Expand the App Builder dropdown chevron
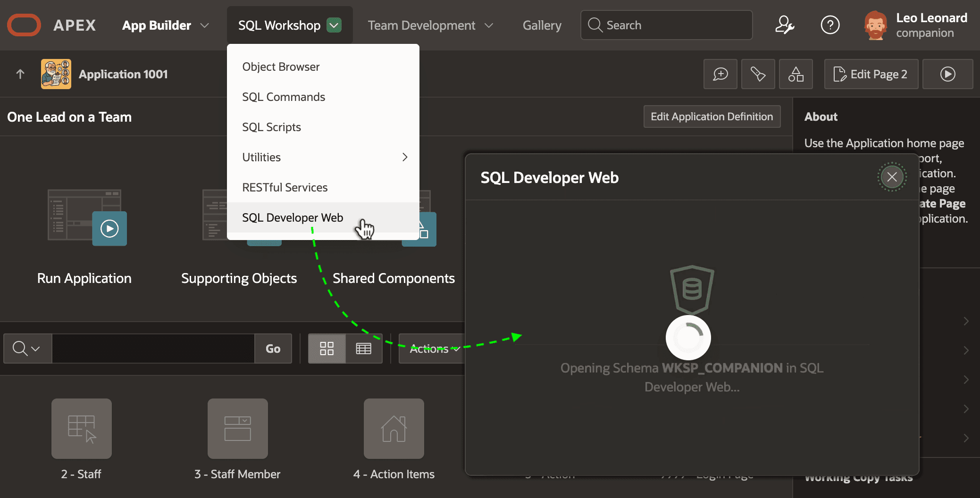Image resolution: width=980 pixels, height=498 pixels. point(204,25)
